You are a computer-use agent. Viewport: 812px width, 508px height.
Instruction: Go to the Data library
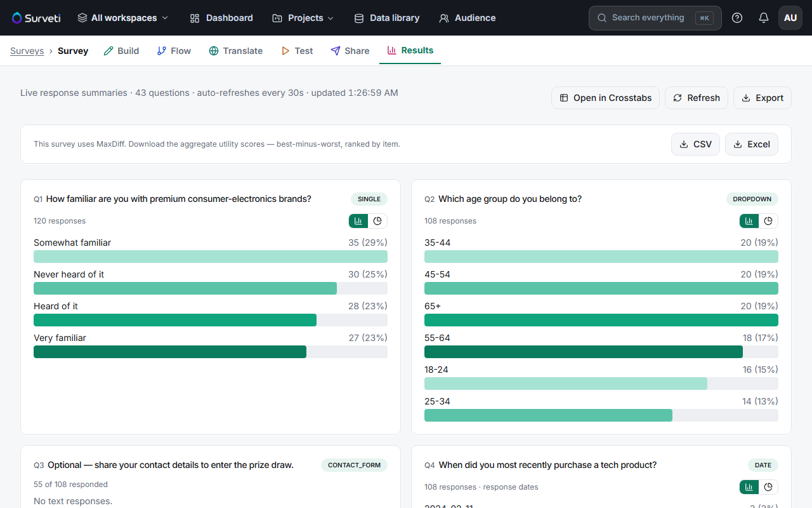(387, 18)
